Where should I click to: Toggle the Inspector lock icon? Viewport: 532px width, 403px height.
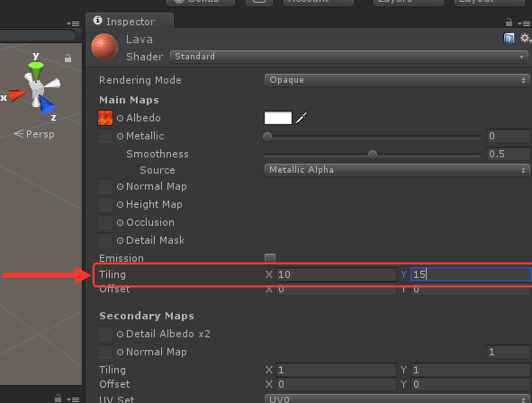pos(509,22)
